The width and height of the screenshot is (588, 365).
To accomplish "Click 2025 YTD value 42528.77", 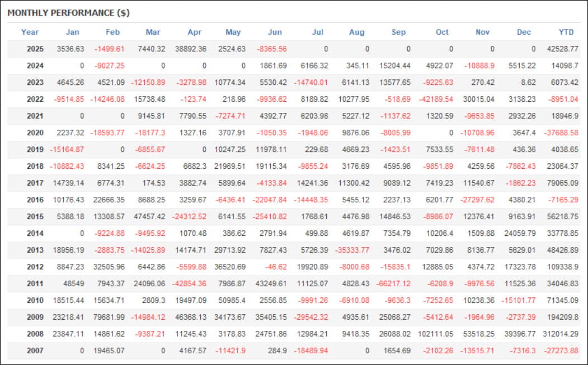I will pyautogui.click(x=562, y=49).
